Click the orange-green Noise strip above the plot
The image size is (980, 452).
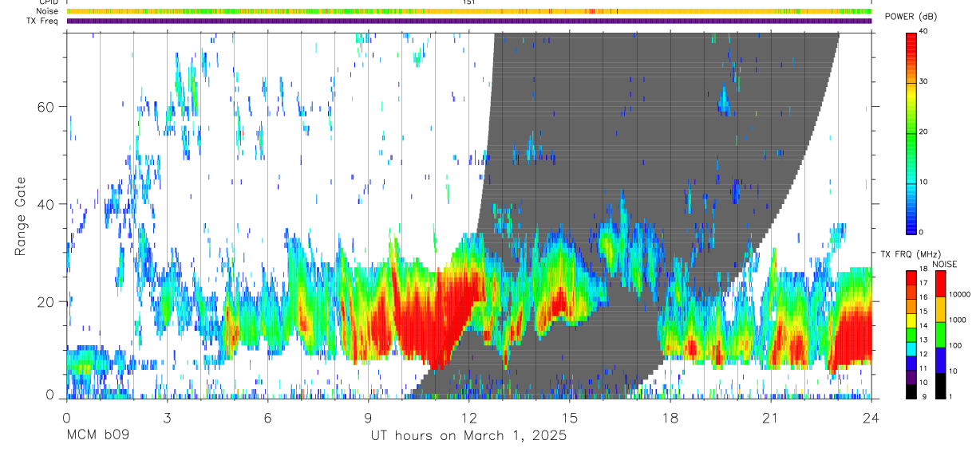pos(469,11)
